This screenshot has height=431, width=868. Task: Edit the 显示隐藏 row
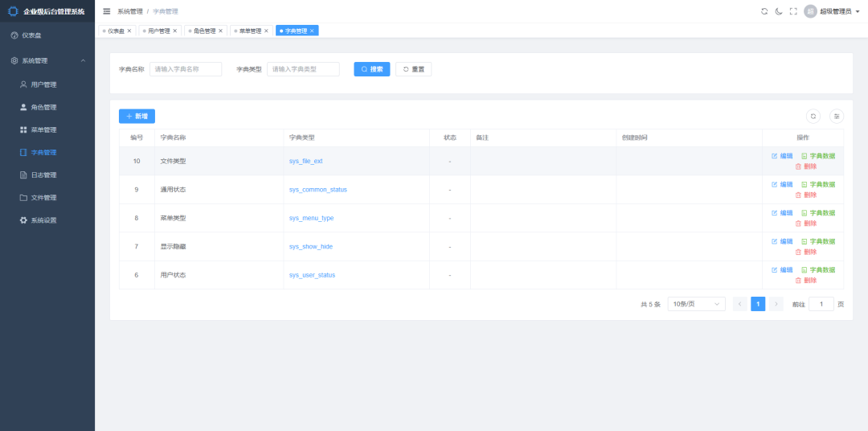click(782, 241)
